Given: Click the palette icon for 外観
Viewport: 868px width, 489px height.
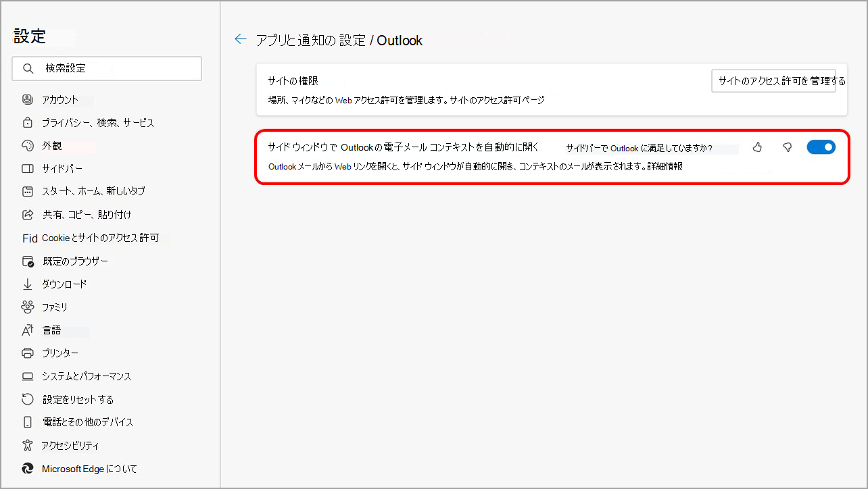Looking at the screenshot, I should pyautogui.click(x=28, y=145).
